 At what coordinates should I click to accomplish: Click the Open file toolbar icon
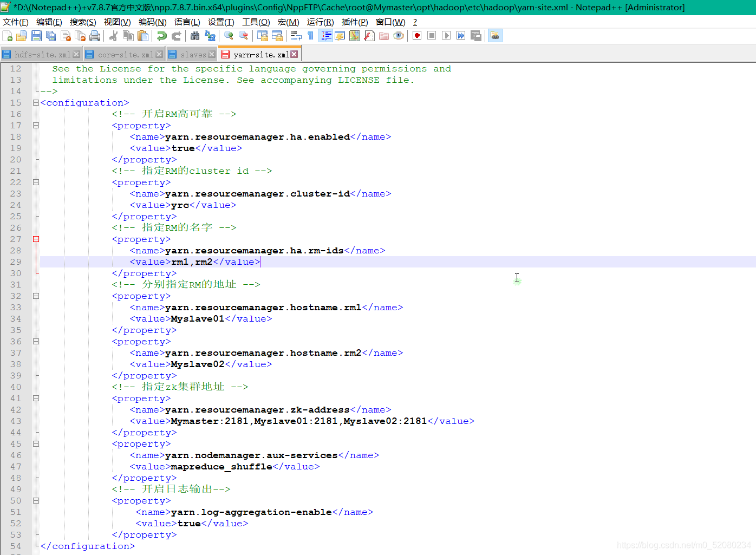[x=22, y=36]
